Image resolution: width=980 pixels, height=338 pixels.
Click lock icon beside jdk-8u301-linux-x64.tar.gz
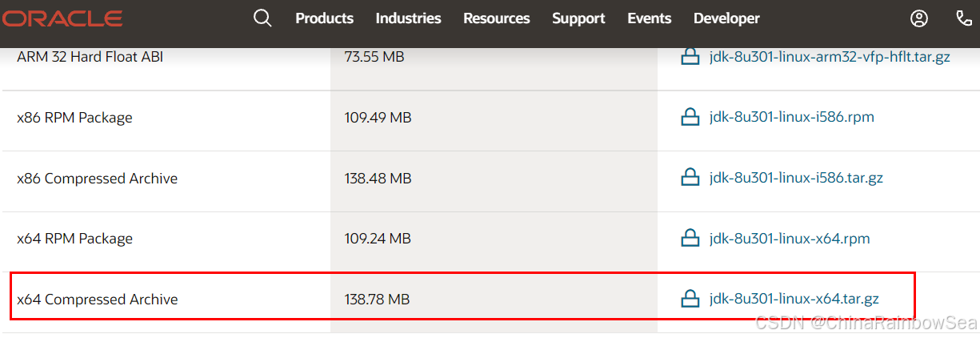coord(690,300)
